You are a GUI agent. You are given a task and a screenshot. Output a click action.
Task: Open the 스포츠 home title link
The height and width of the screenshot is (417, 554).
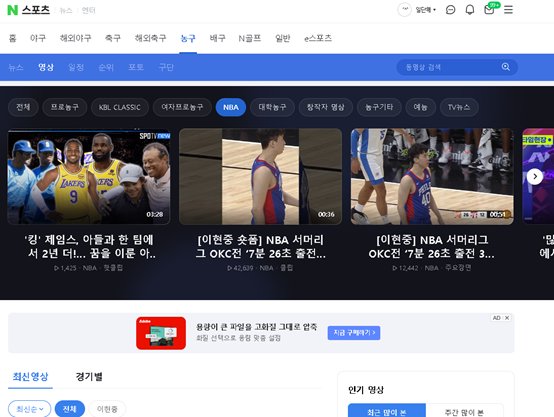click(x=36, y=10)
